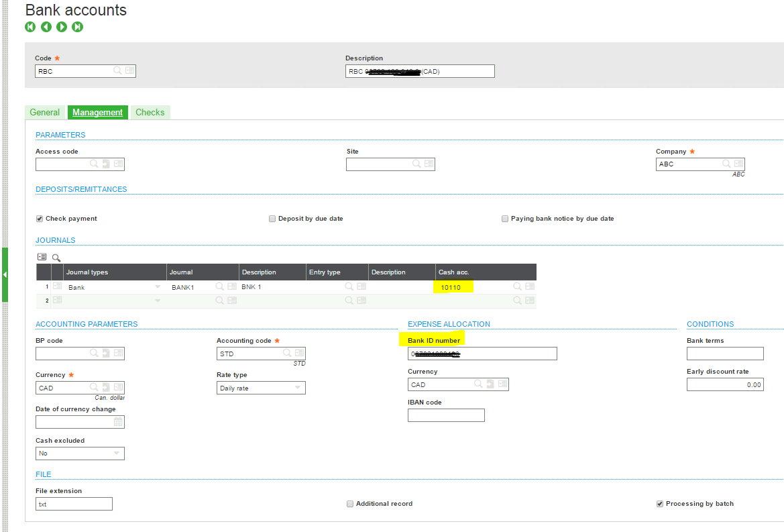Click the File extension txt field
Screen dimensions: 784x532
click(x=74, y=504)
